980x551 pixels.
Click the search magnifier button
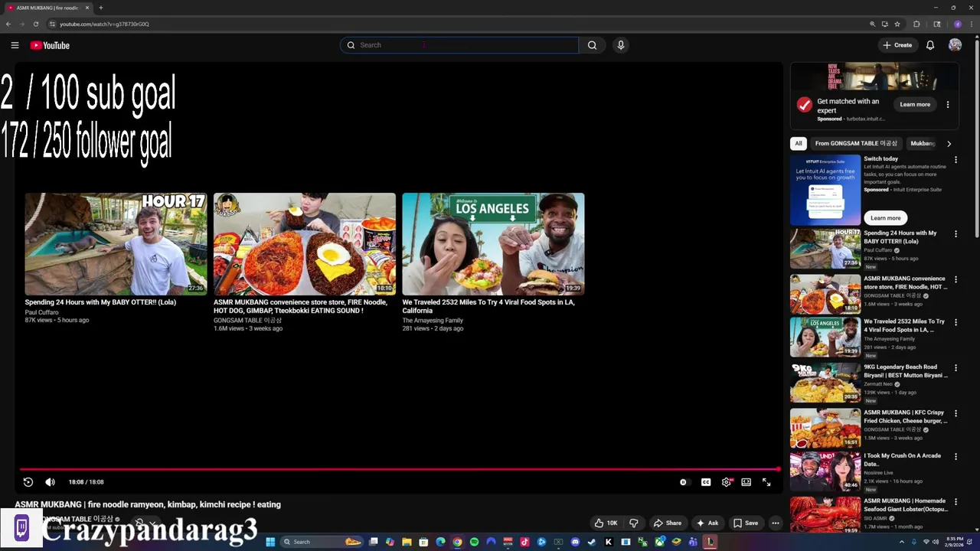[x=592, y=45]
